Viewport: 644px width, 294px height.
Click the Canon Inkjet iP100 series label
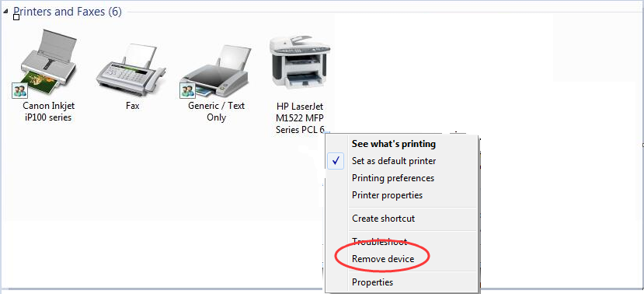48,111
